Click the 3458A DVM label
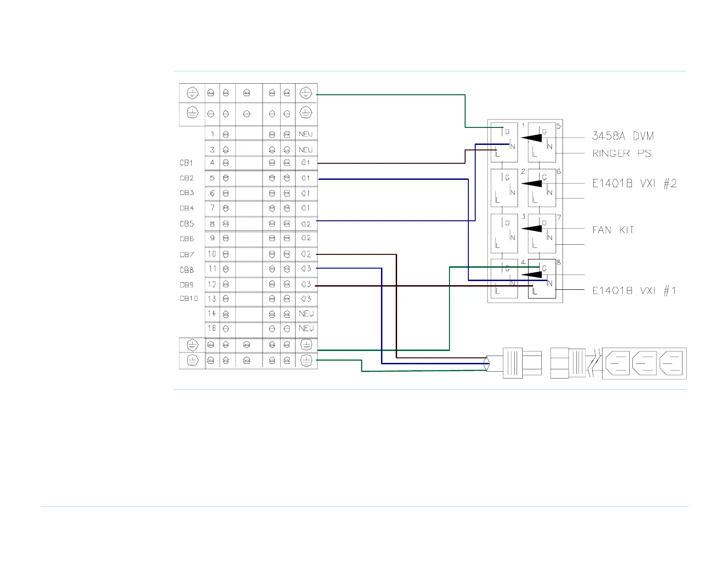Image resolution: width=728 pixels, height=563 pixels. [623, 136]
